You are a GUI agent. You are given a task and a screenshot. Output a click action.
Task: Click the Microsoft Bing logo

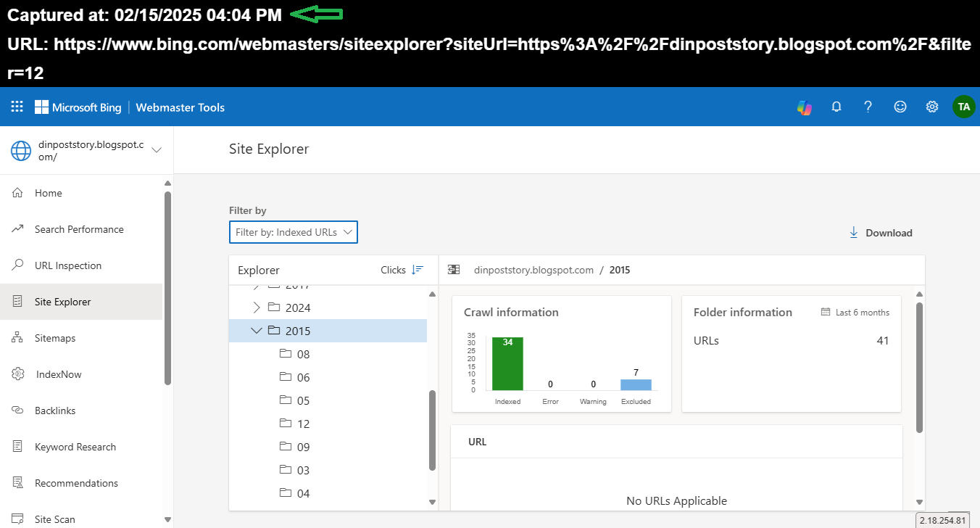pyautogui.click(x=78, y=107)
